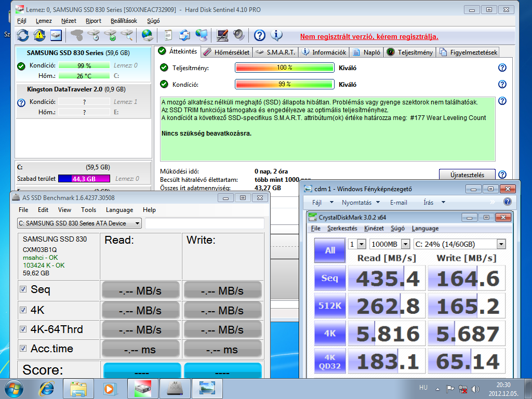Click the 512K button in CrystalDiskMark

click(x=330, y=305)
